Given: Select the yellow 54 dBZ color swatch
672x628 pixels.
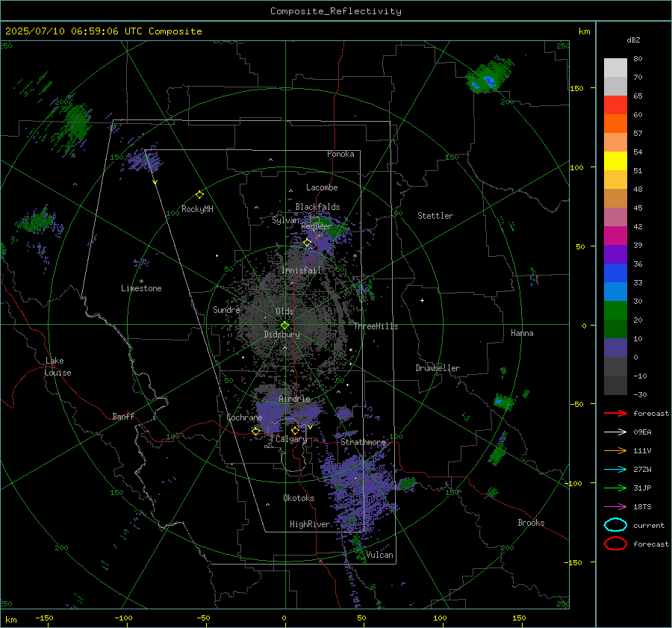Looking at the screenshot, I should (615, 161).
